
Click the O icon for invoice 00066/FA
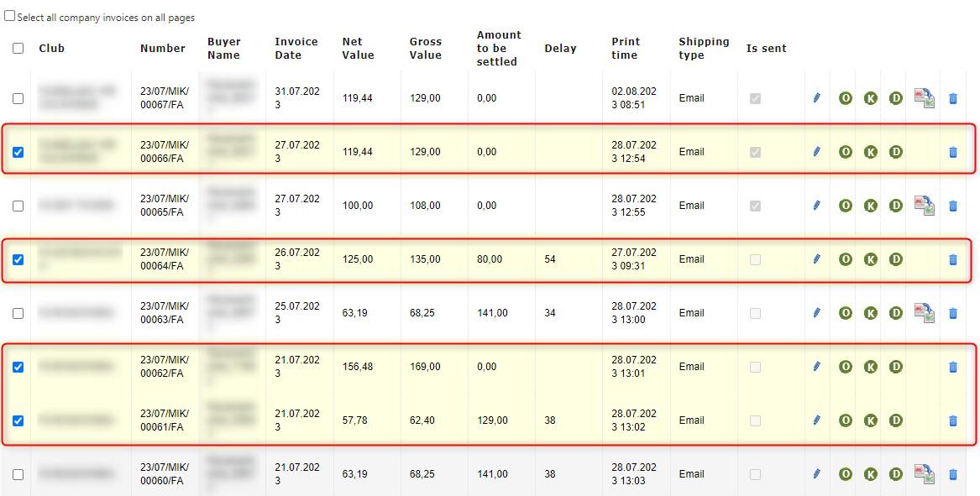point(846,152)
